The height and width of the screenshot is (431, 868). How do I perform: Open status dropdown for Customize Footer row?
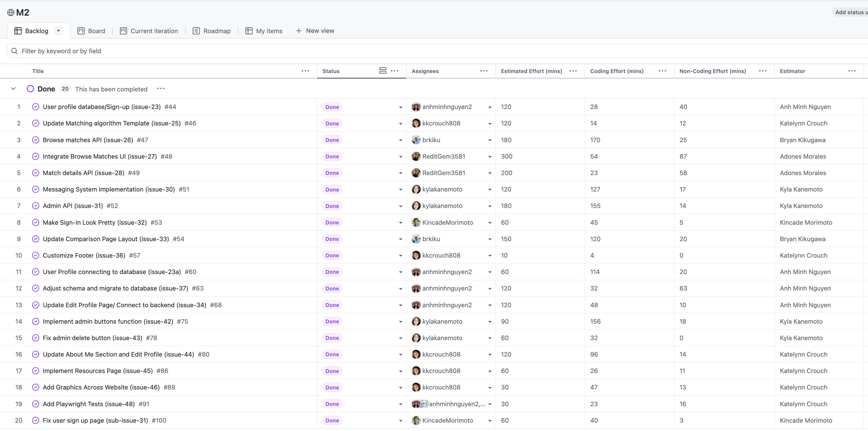(x=400, y=256)
